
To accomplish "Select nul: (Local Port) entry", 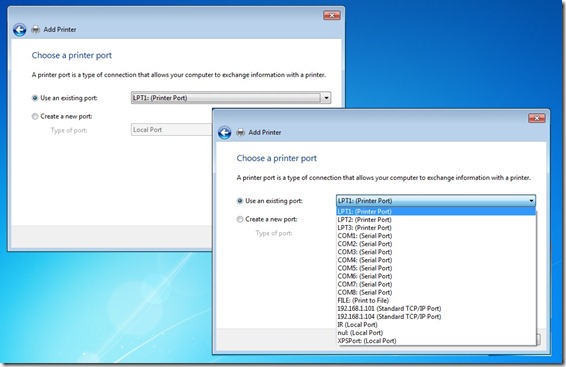I will click(x=436, y=333).
